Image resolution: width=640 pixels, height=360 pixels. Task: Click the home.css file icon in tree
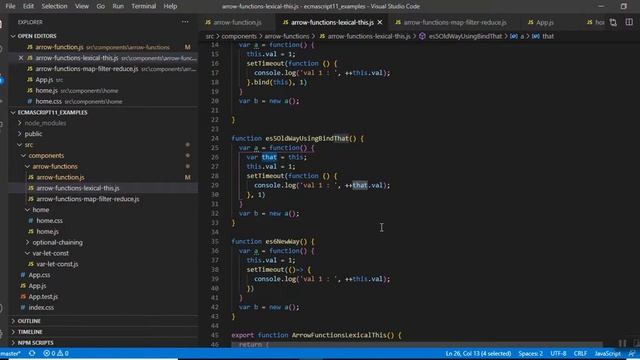point(31,220)
